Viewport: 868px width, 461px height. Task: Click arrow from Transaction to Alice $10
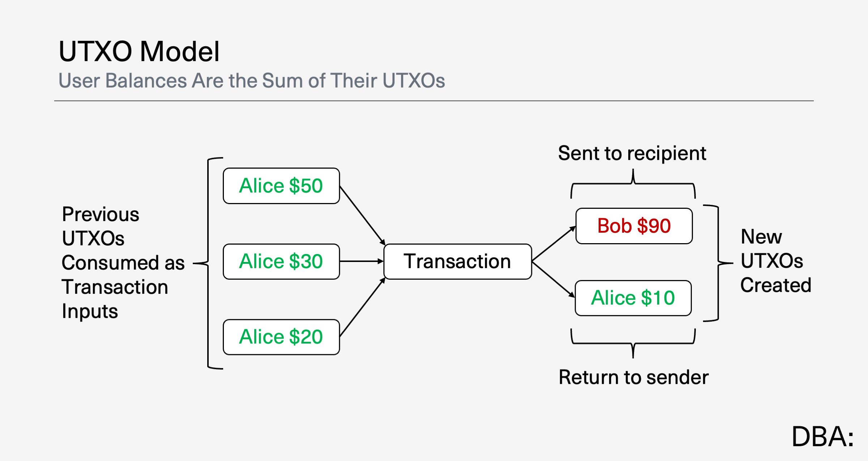tap(553, 280)
